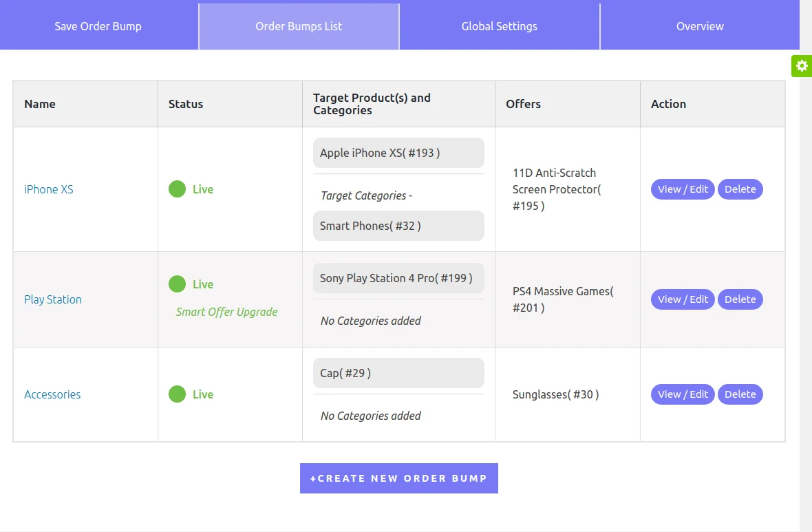Image resolution: width=812 pixels, height=532 pixels.
Task: Open the Accessories order bump link
Action: pyautogui.click(x=52, y=394)
